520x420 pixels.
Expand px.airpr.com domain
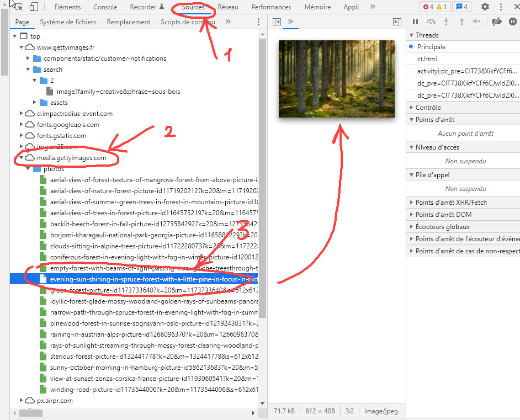click(21, 401)
